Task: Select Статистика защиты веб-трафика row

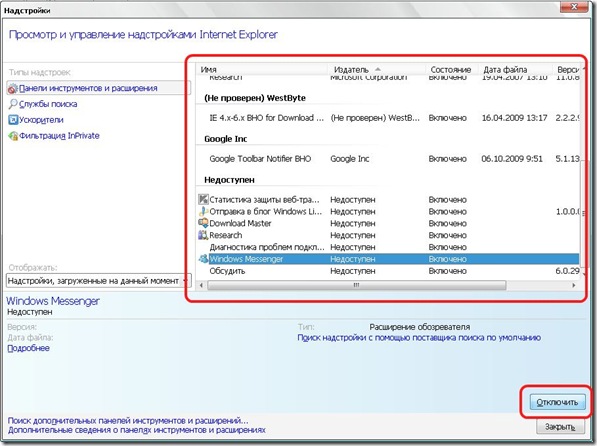Action: [388, 200]
